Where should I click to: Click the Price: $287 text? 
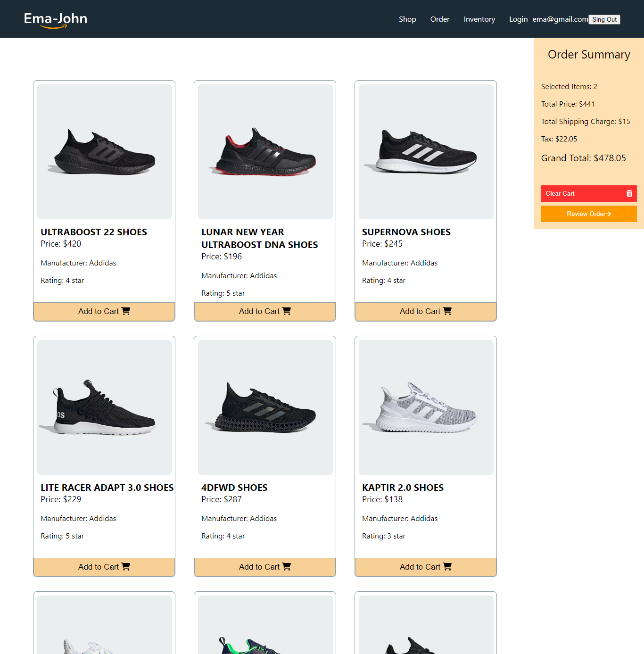(222, 499)
